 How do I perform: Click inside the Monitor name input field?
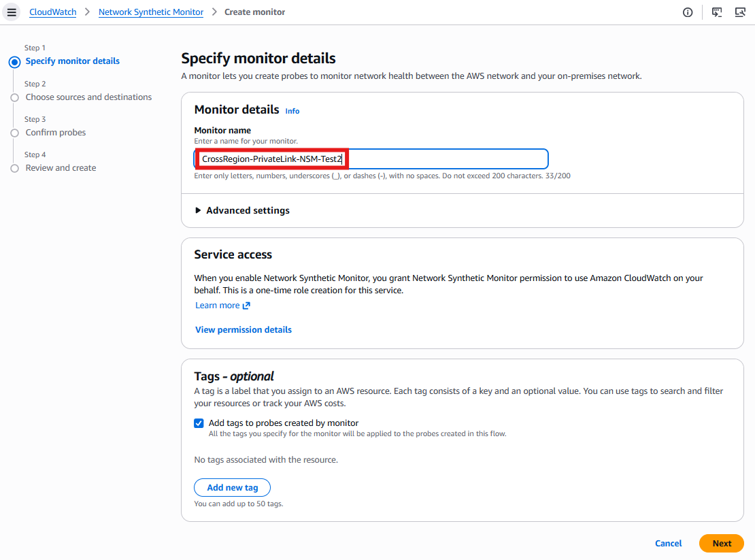pyautogui.click(x=371, y=159)
